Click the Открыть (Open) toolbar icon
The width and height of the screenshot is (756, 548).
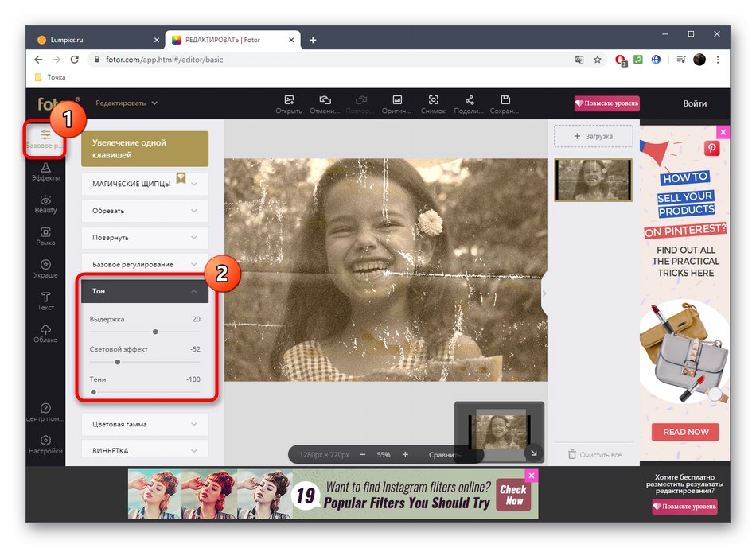coord(289,104)
